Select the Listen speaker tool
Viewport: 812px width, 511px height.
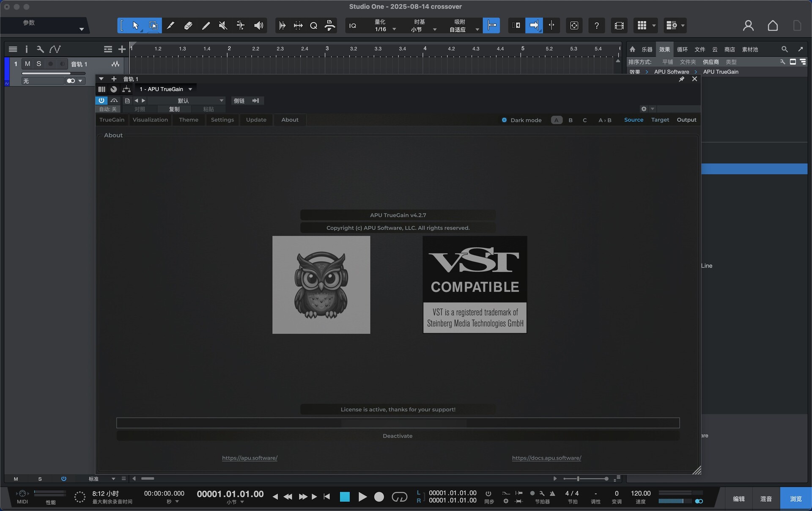[258, 26]
